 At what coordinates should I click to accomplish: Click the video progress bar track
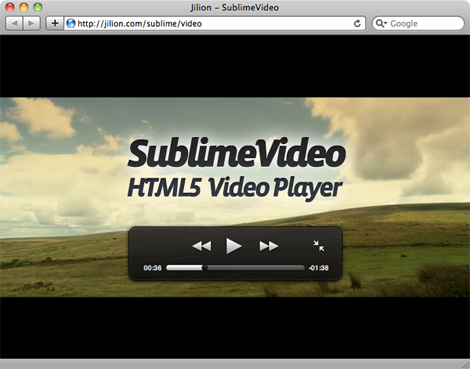(x=235, y=268)
